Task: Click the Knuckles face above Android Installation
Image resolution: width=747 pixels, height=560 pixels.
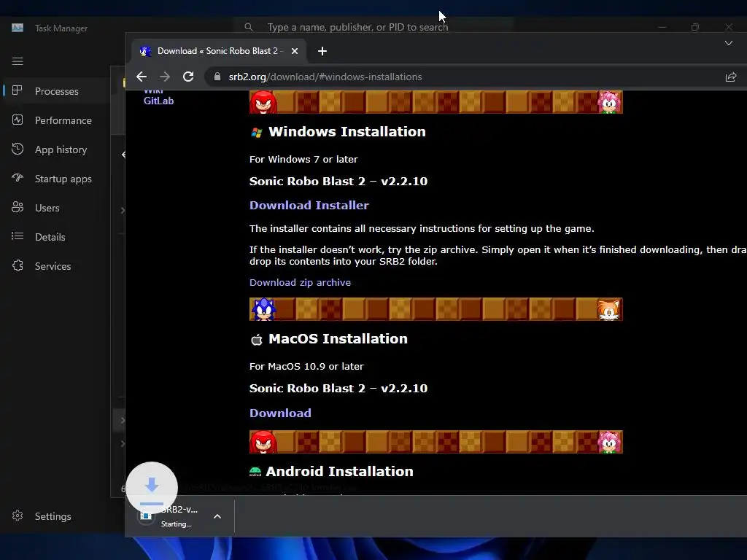Action: [x=263, y=442]
